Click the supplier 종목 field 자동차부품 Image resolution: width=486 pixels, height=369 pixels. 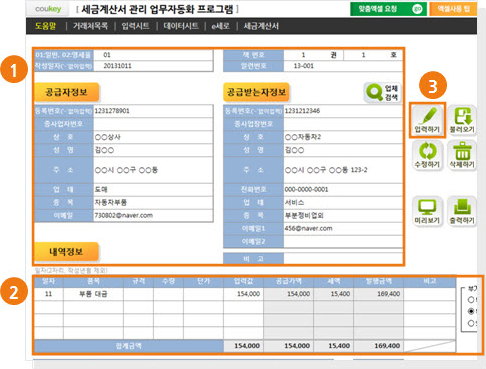(153, 202)
